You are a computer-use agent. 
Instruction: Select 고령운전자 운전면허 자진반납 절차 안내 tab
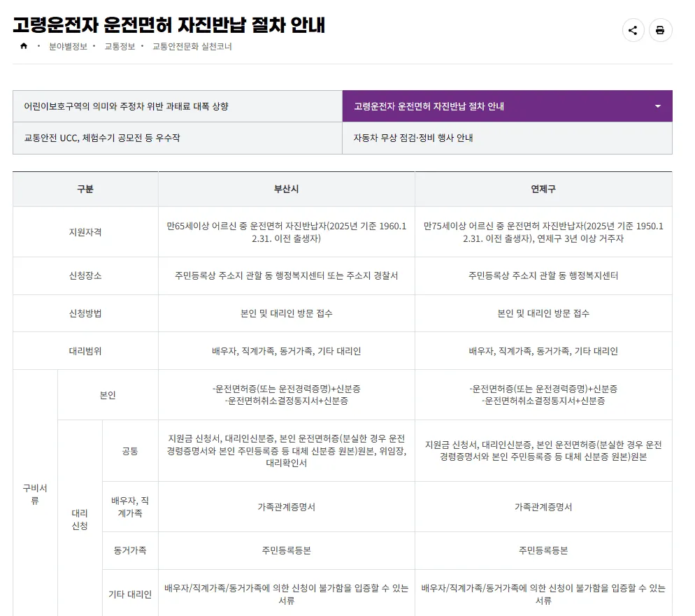point(507,106)
